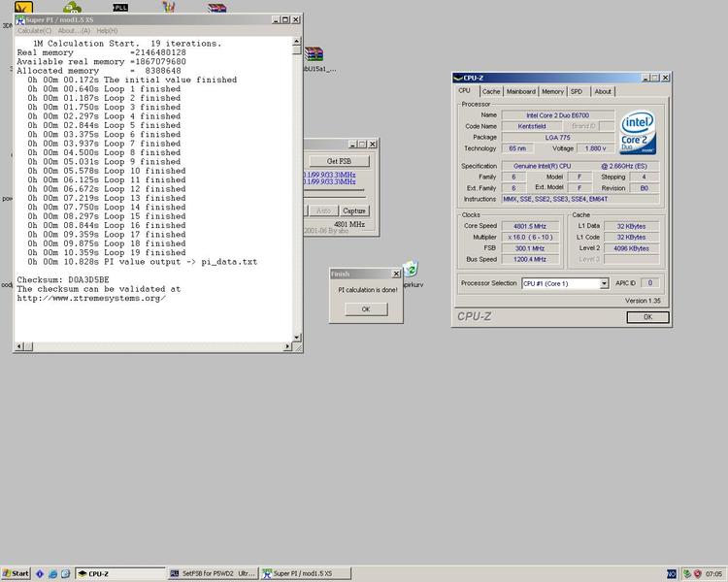Viewport: 728px width, 582px height.
Task: Open the Start menu
Action: point(16,573)
